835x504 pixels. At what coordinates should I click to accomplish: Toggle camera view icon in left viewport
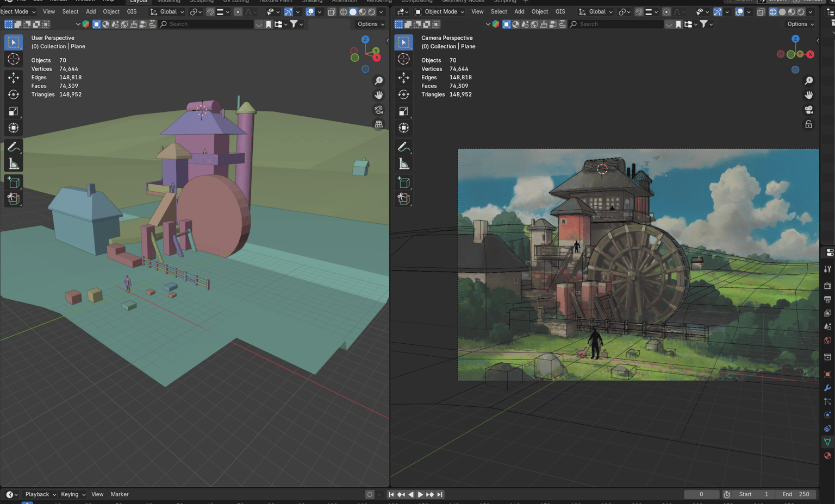379,110
